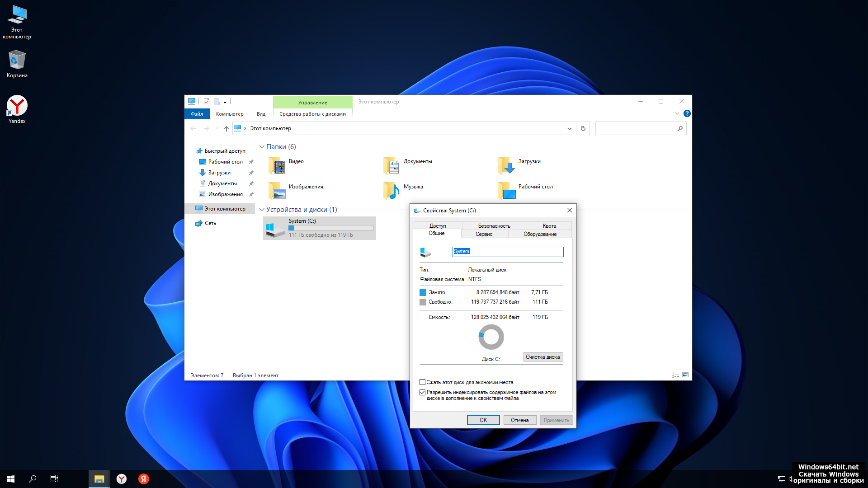This screenshot has height=488, width=868.
Task: Open File Explorer from taskbar
Action: point(99,479)
